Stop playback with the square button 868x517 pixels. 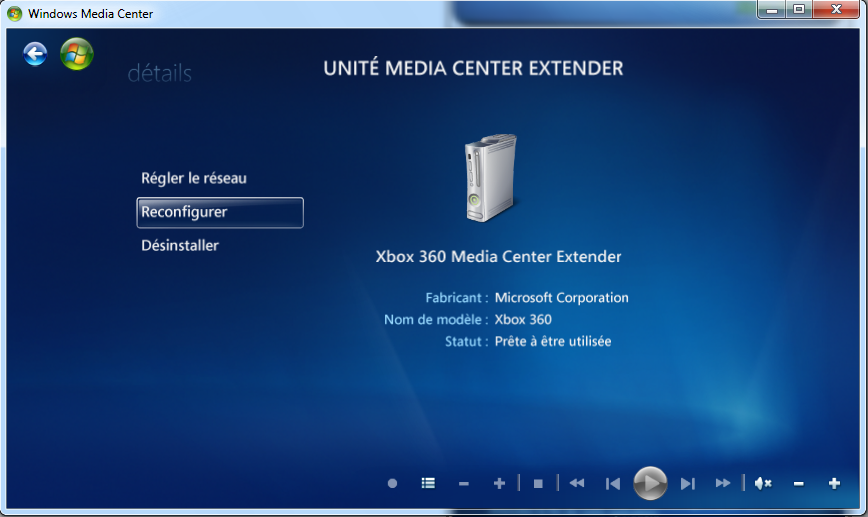point(538,484)
